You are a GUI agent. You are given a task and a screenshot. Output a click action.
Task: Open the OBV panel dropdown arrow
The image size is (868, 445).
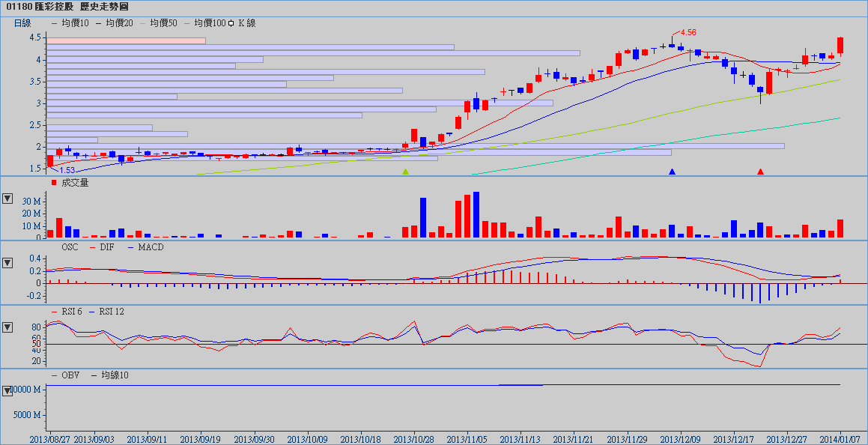point(7,390)
